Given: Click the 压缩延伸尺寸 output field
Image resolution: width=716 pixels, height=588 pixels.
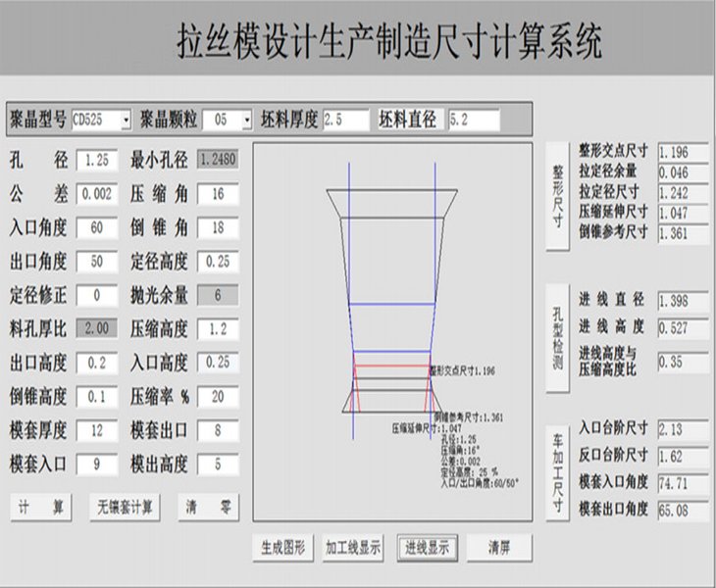Looking at the screenshot, I should [x=683, y=213].
